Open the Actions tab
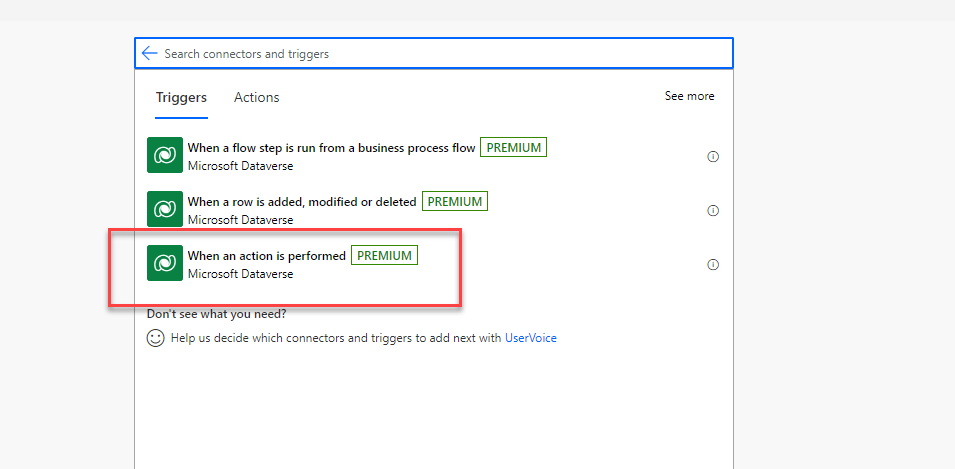Screen dimensions: 955x469 pyautogui.click(x=256, y=97)
